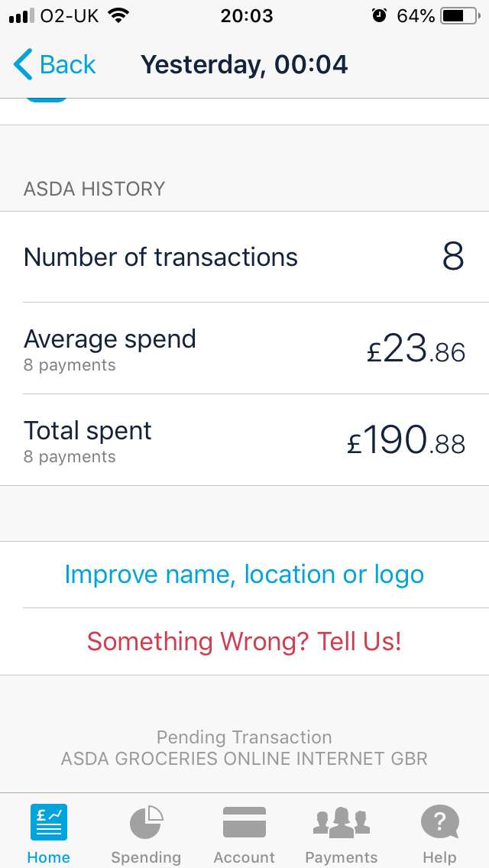
Task: Open the Spending pie chart icon
Action: (x=145, y=823)
